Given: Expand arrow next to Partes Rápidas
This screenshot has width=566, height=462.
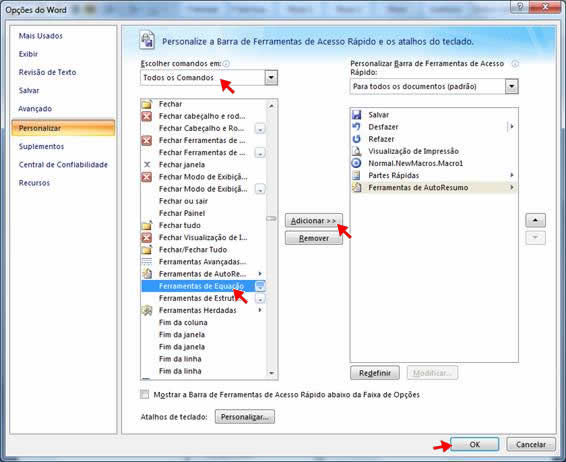Looking at the screenshot, I should coord(511,175).
